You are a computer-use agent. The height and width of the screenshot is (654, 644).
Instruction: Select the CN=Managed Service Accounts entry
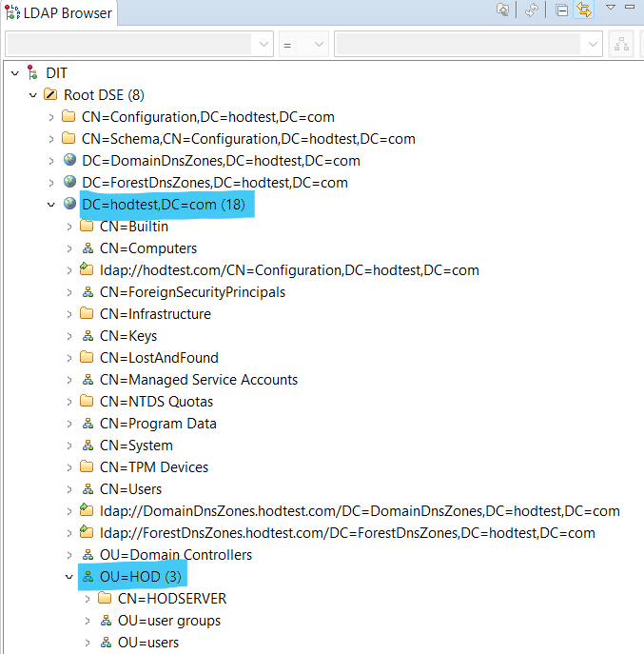198,380
